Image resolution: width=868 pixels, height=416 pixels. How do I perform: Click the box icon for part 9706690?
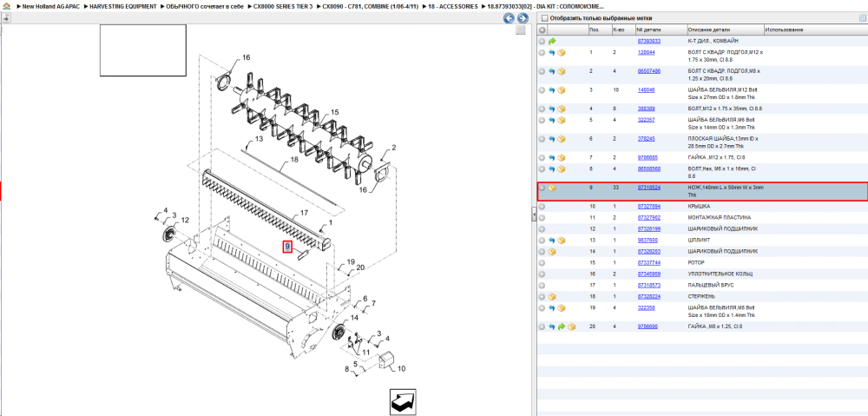click(571, 327)
